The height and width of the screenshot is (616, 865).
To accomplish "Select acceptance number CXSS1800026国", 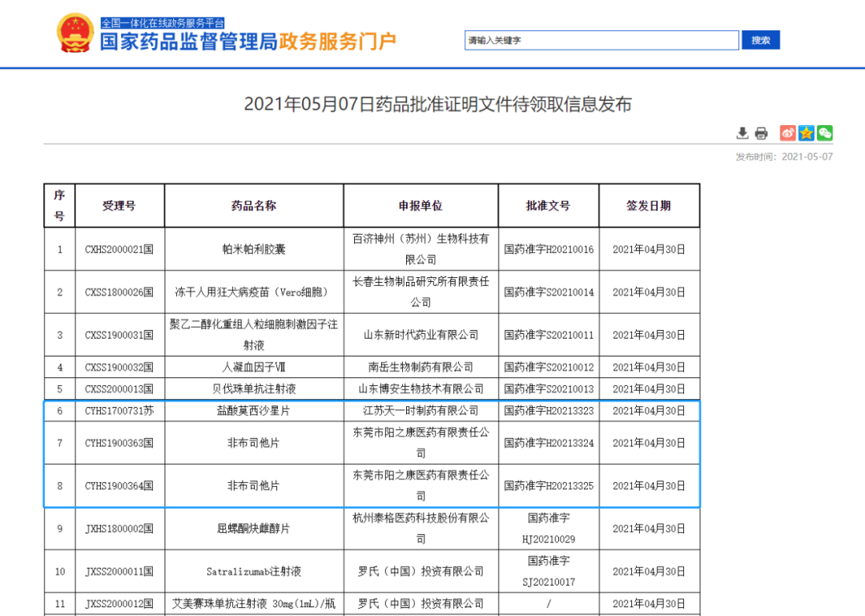I will 119,292.
